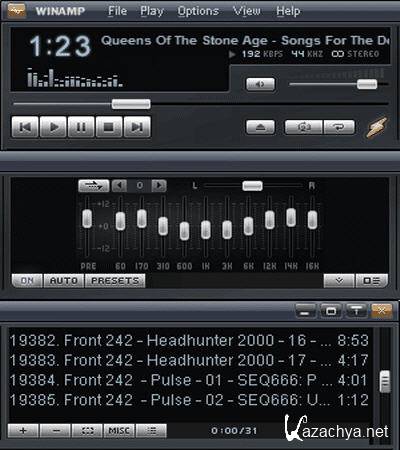Screen dimensions: 400x450
Task: Select playlist entry 19384 Pulse - 01
Action: pyautogui.click(x=189, y=380)
